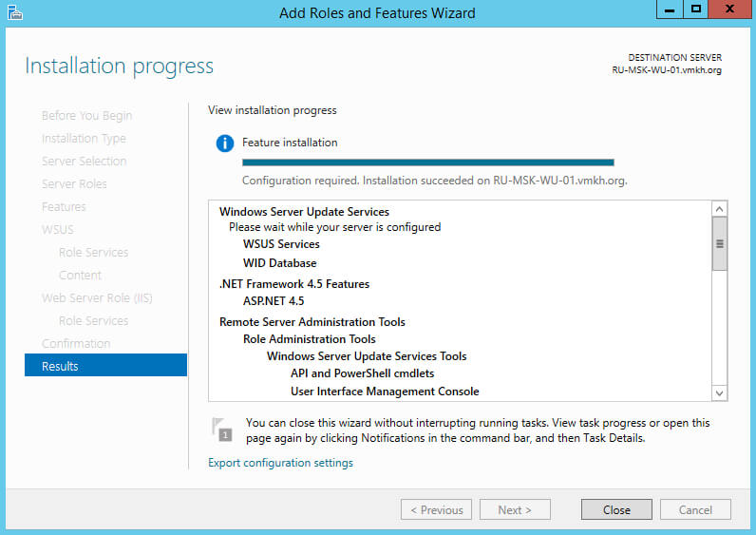Select the Web Server Role (IIS) step

[x=97, y=298]
